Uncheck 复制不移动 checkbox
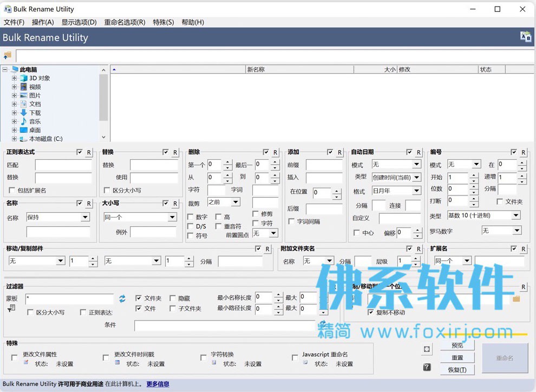Image resolution: width=536 pixels, height=392 pixels. [370, 312]
